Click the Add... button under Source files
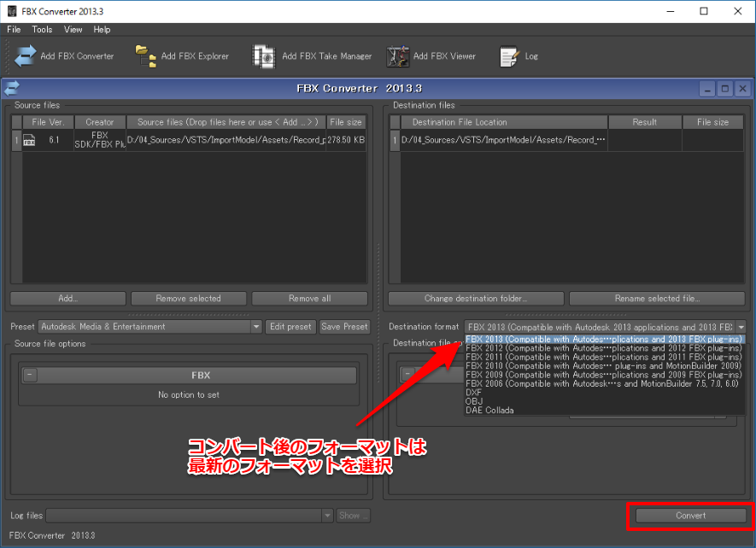 (x=68, y=299)
